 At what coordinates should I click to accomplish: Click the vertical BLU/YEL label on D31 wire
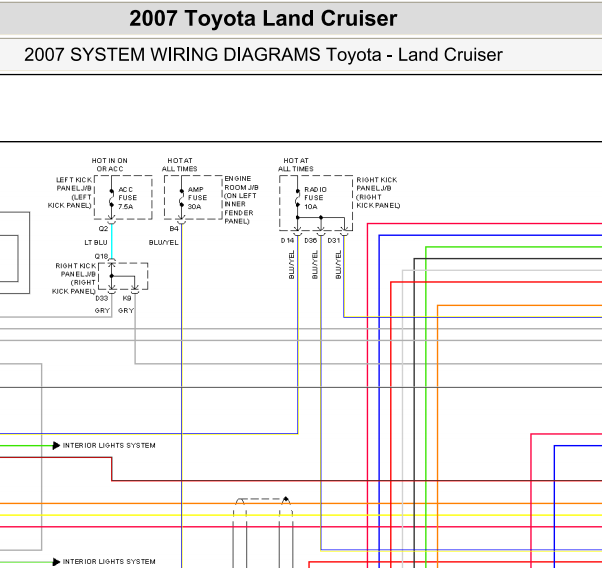coord(338,265)
